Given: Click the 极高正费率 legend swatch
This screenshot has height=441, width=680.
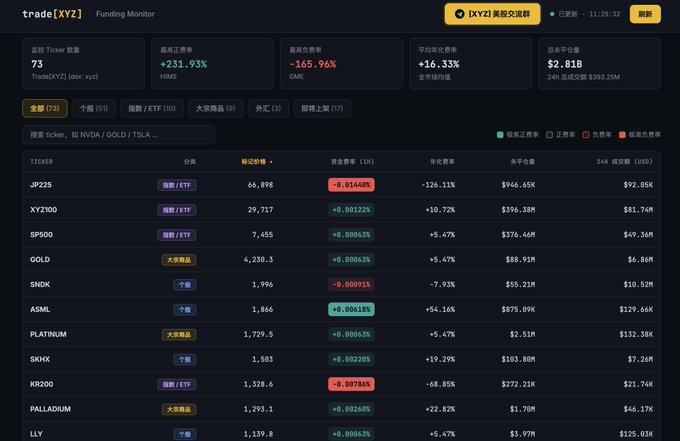Looking at the screenshot, I should (500, 135).
